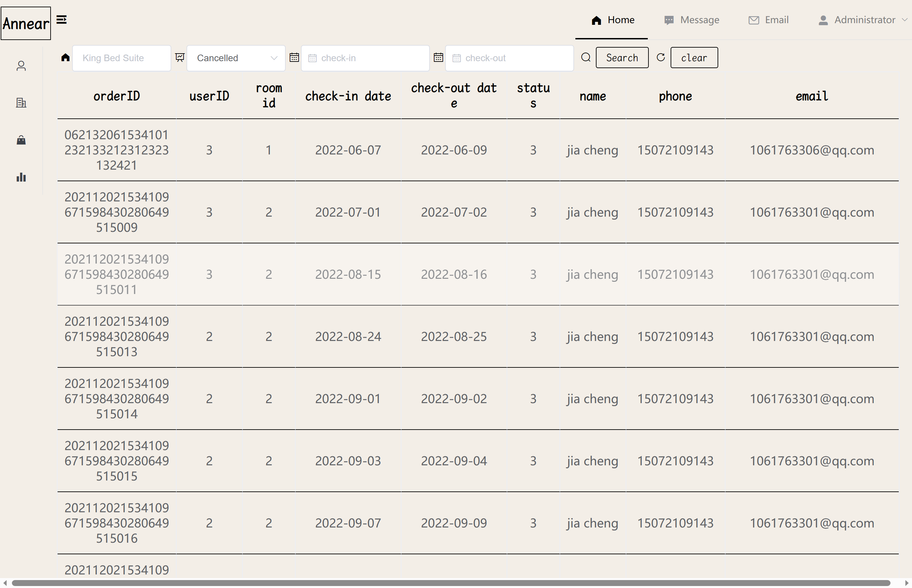The width and height of the screenshot is (912, 588).
Task: Click check-in date 2022-06-07
Action: click(x=348, y=150)
